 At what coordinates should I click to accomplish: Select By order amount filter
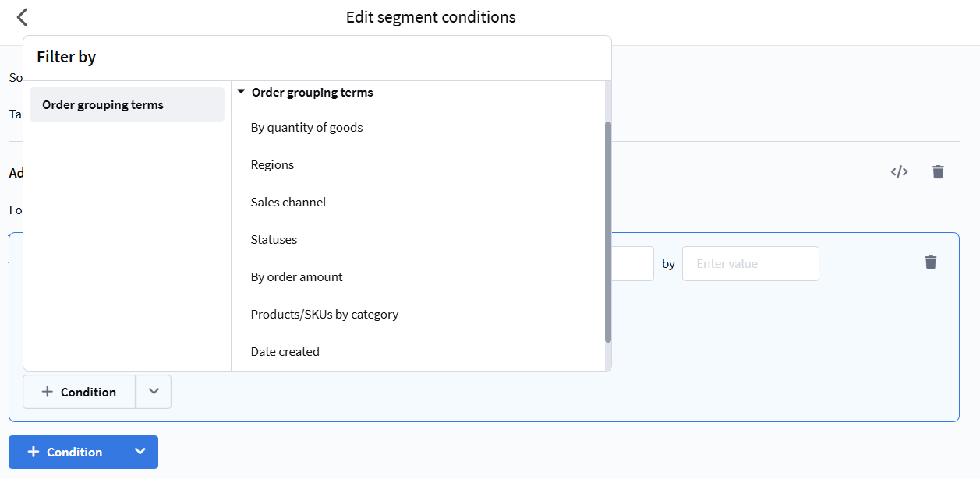pos(296,276)
